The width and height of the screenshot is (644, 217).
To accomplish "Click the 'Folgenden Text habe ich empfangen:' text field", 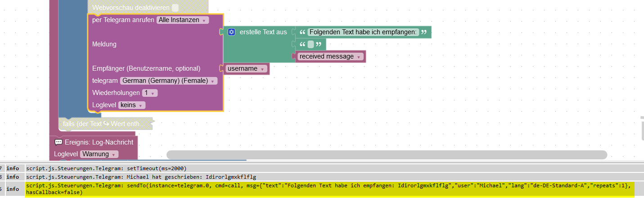I will pyautogui.click(x=364, y=32).
